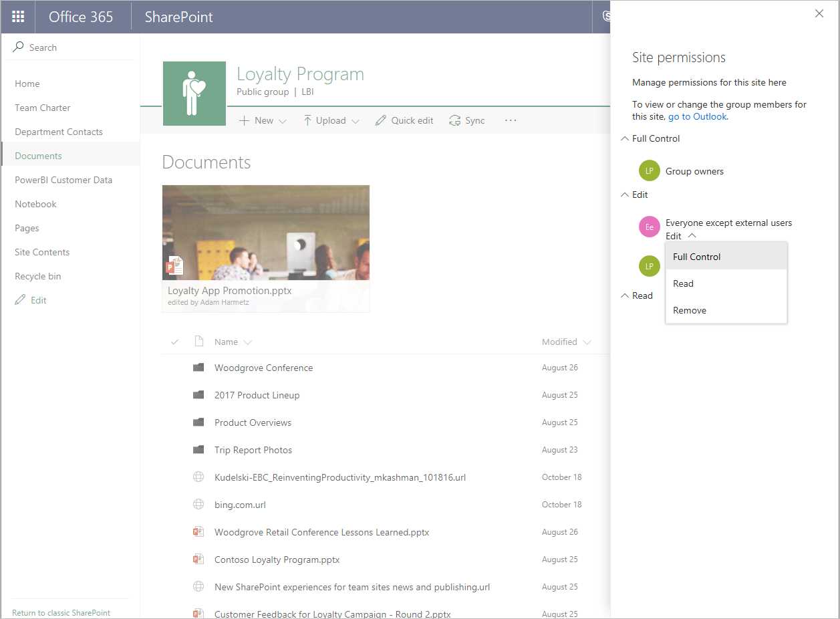The height and width of the screenshot is (619, 840).
Task: Click the PowerPoint icon on Contoso Loyalty Program.pptx
Action: 198,559
